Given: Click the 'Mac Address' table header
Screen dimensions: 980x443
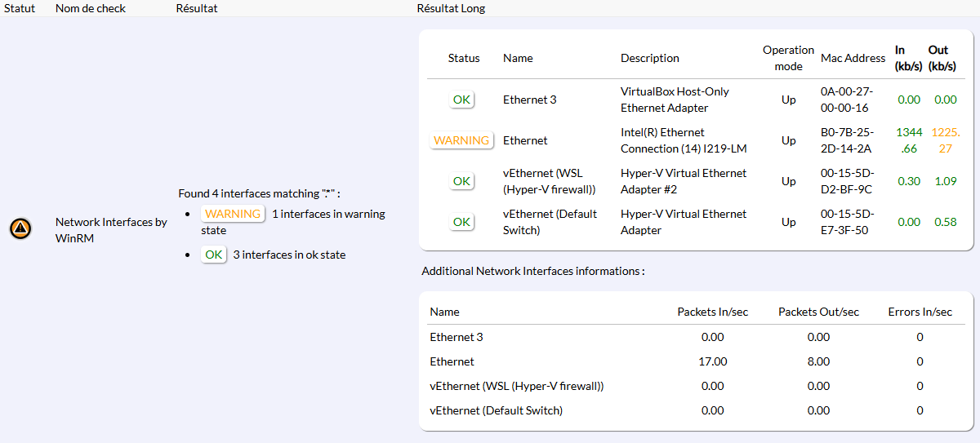Looking at the screenshot, I should click(853, 58).
